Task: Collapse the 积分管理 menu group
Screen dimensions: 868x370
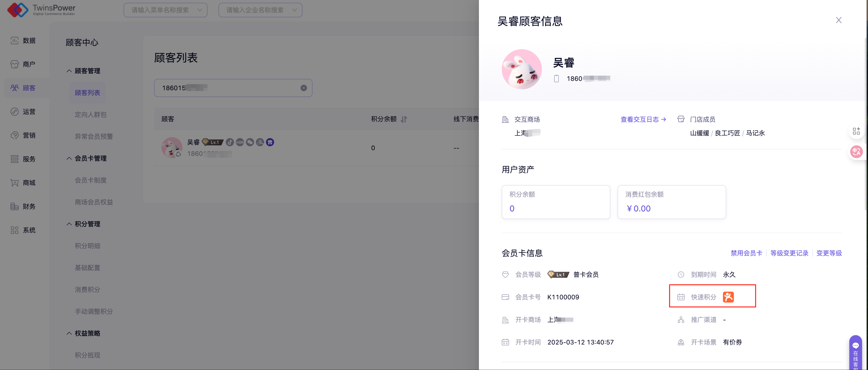Action: tap(69, 224)
